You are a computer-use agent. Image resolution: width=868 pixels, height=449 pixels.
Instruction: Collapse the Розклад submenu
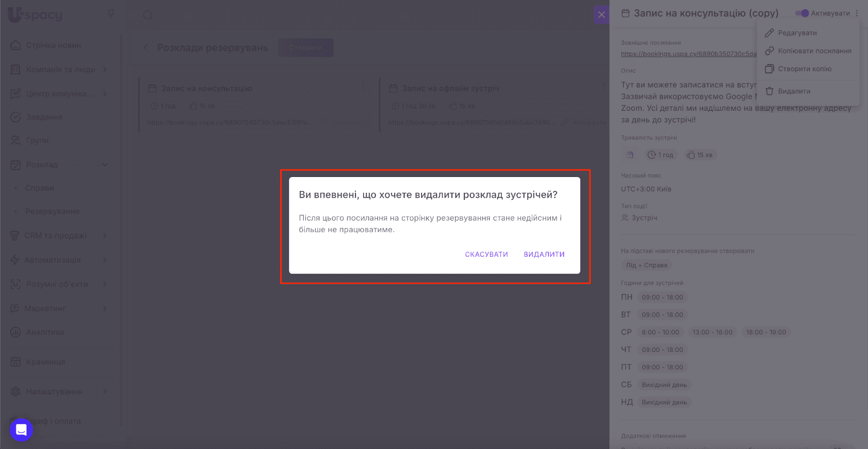[x=105, y=165]
